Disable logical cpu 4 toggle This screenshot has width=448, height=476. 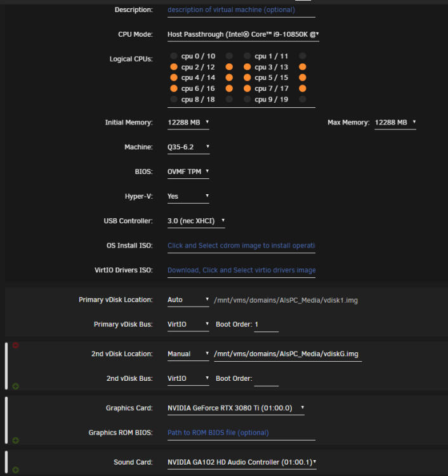tap(174, 77)
